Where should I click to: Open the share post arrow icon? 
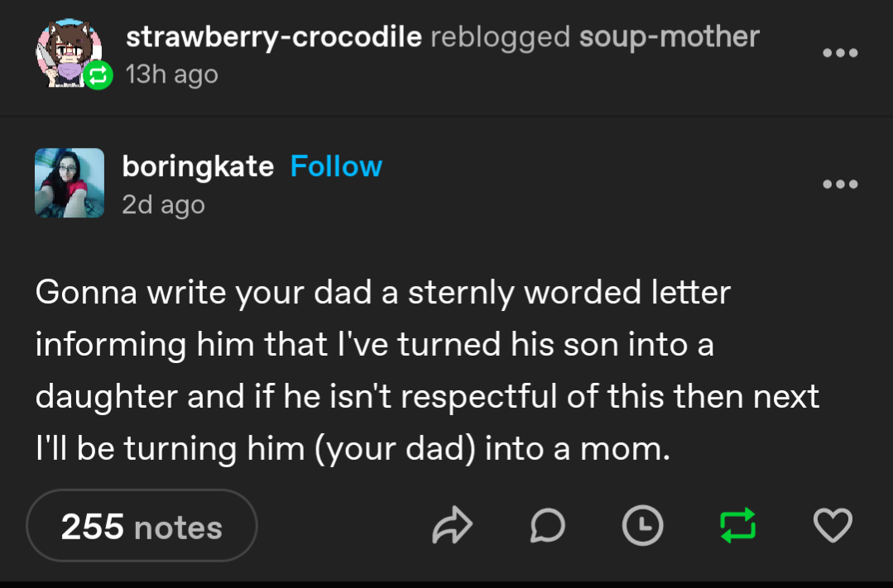coord(453,527)
